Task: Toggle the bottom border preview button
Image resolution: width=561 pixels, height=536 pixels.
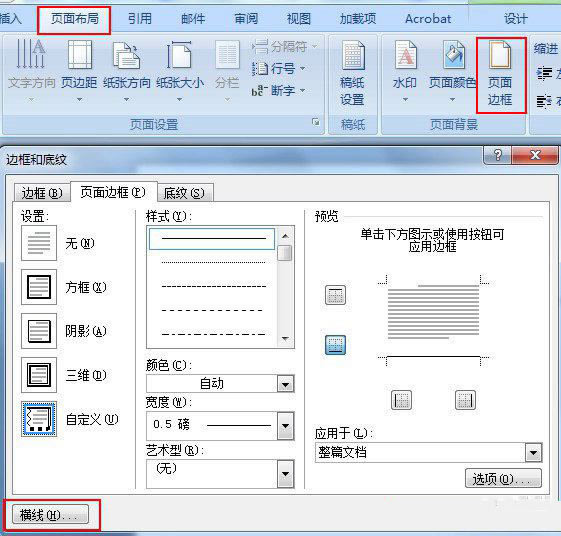Action: tap(335, 345)
